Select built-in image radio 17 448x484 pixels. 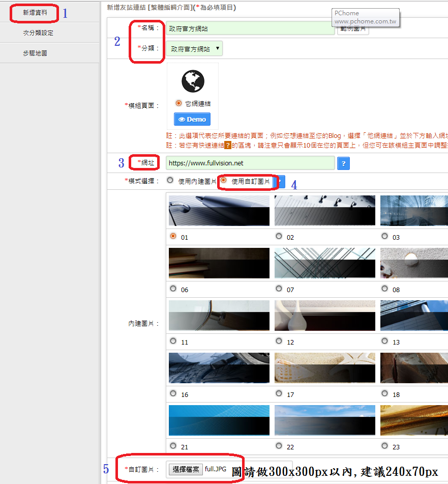tap(279, 393)
